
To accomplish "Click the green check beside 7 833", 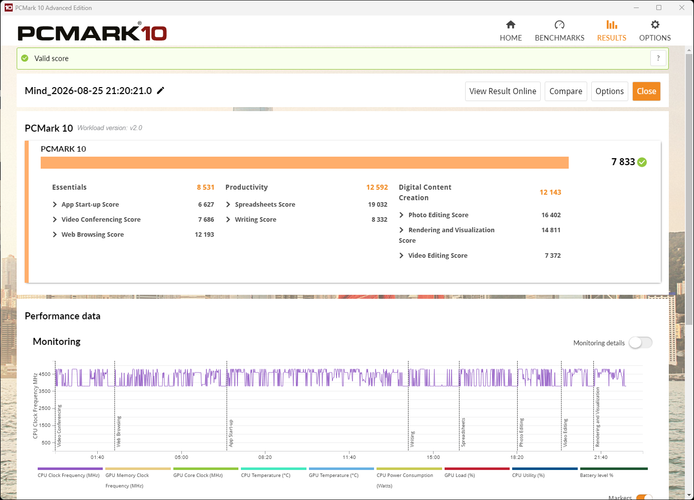I will pyautogui.click(x=642, y=162).
